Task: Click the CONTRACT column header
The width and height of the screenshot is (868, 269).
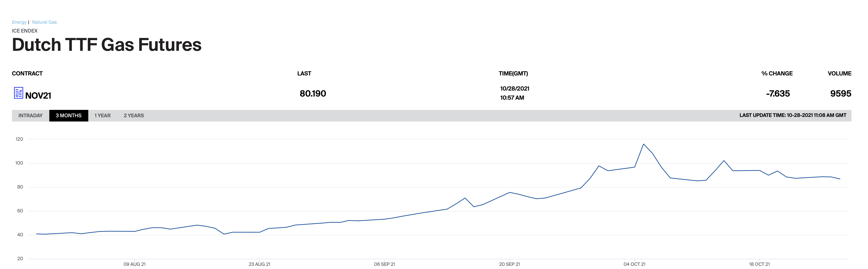Action: [27, 73]
